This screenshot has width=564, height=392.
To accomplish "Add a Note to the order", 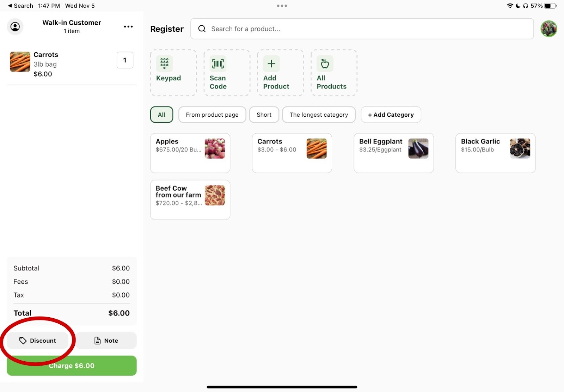I will (x=106, y=341).
